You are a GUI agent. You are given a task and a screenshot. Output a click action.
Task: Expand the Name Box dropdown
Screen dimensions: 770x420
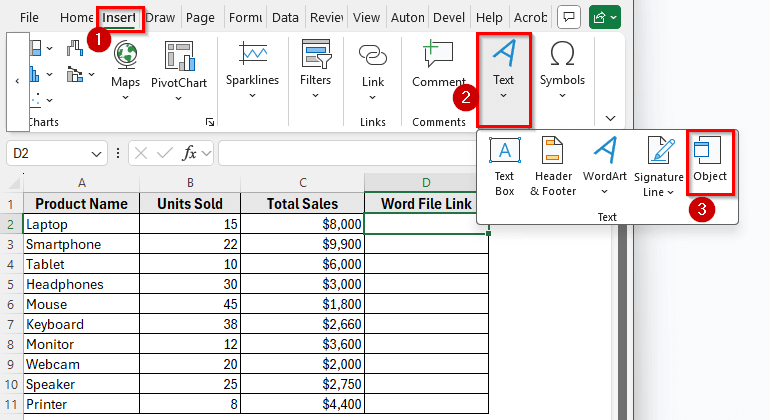(x=96, y=154)
